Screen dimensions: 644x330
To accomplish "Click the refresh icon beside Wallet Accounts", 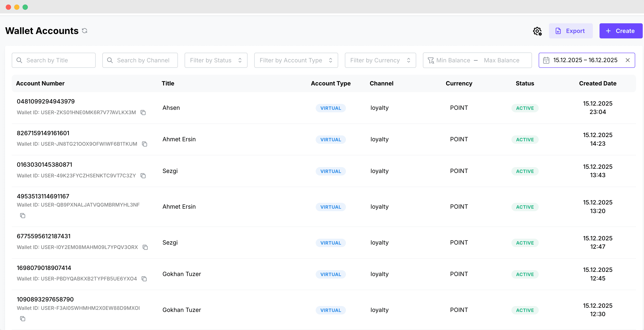I will (85, 31).
